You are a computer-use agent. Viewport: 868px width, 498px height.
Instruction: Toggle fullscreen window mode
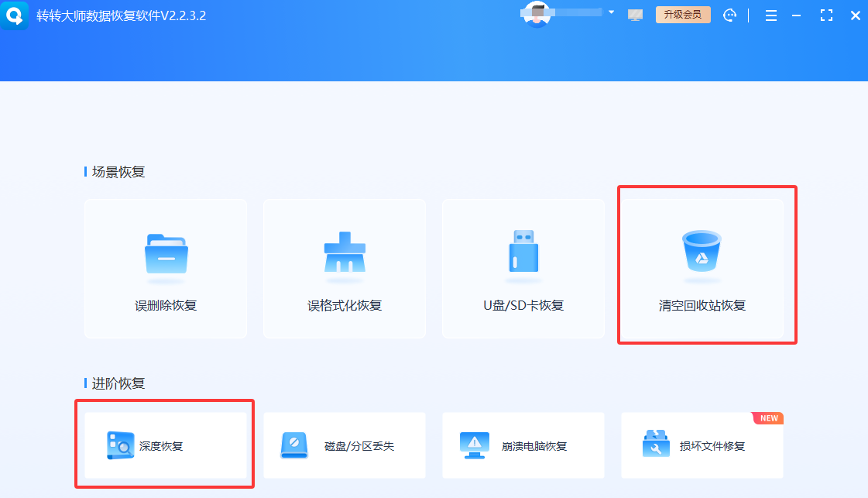pyautogui.click(x=826, y=15)
